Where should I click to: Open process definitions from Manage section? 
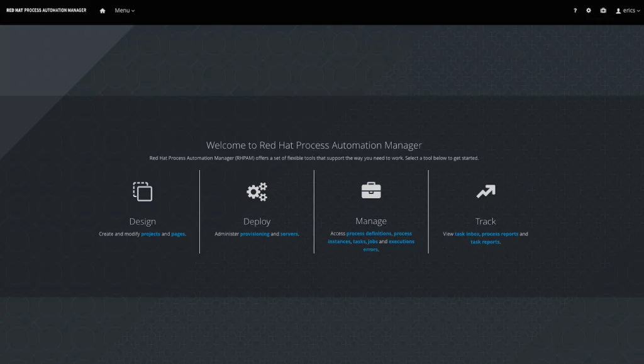tap(369, 234)
